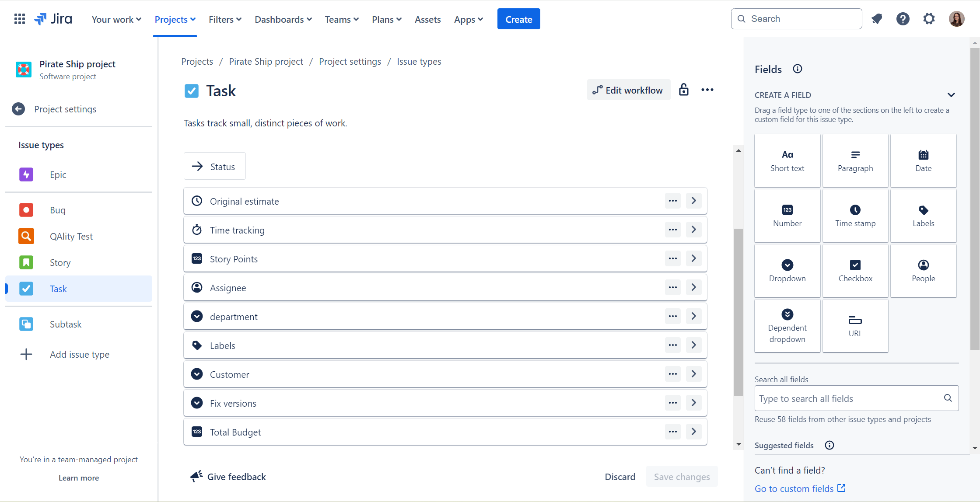The image size is (980, 502).
Task: Expand the Assignee field row
Action: [694, 287]
